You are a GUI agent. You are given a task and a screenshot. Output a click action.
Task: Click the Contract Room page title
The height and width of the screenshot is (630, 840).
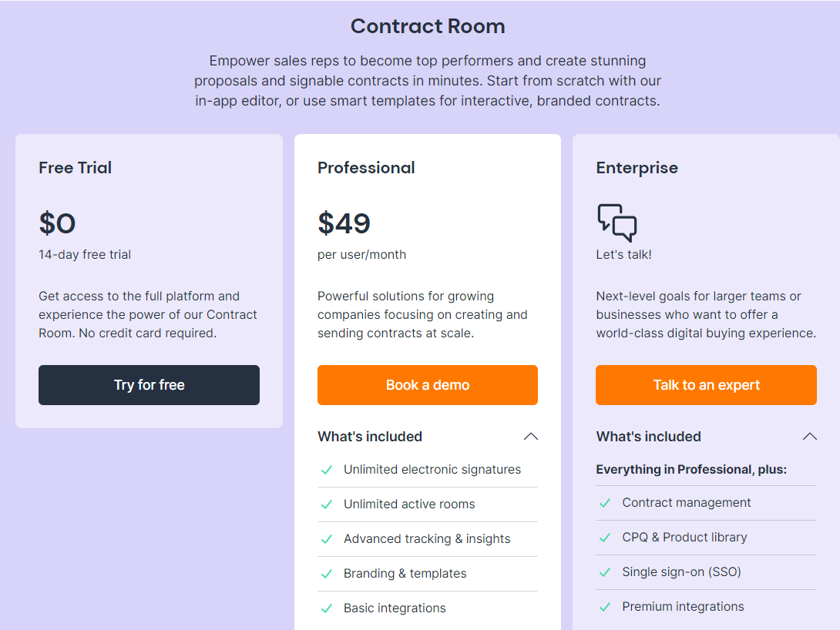(428, 25)
